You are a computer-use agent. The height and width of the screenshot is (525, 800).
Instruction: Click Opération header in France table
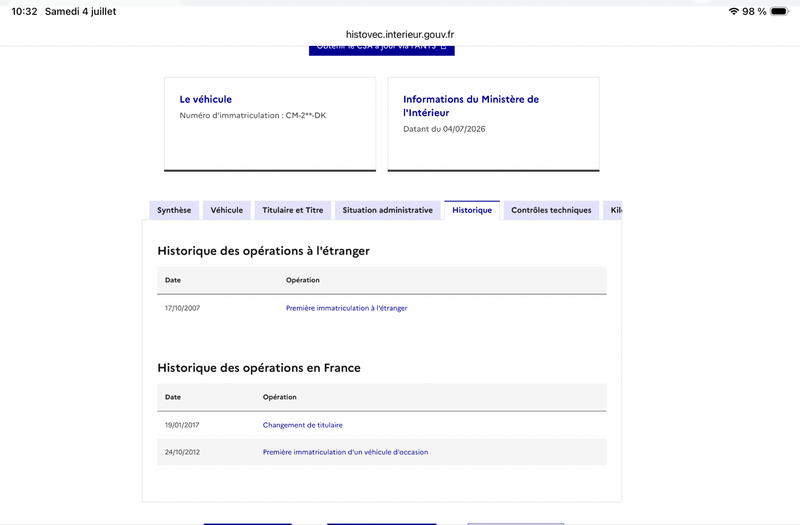(280, 397)
